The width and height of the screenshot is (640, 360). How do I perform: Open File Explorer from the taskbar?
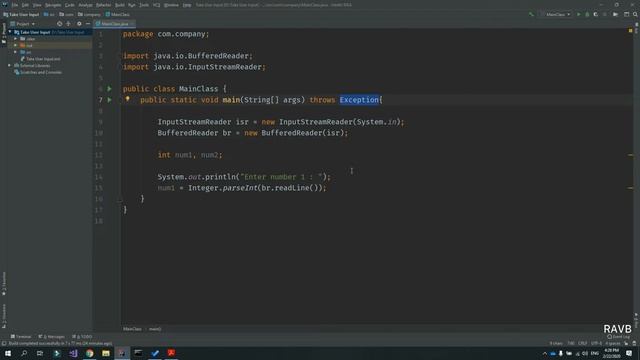click(x=106, y=353)
